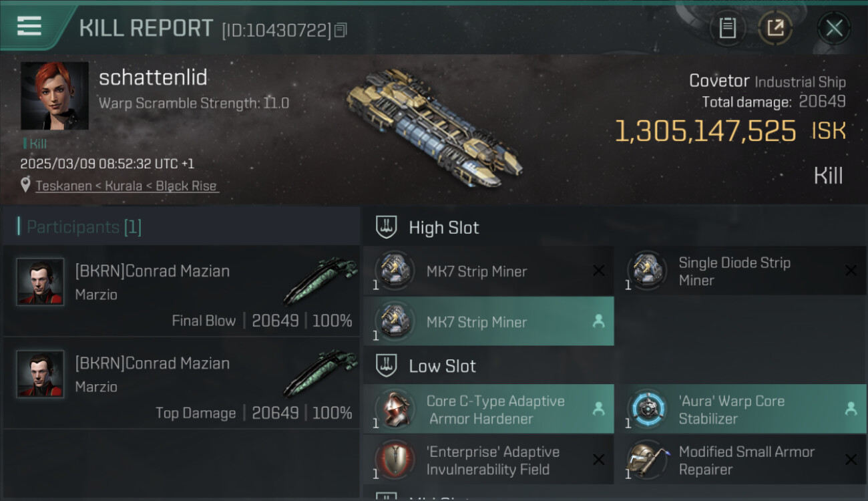
Task: Click the Modified Small Armor Repairer icon
Action: tap(647, 460)
